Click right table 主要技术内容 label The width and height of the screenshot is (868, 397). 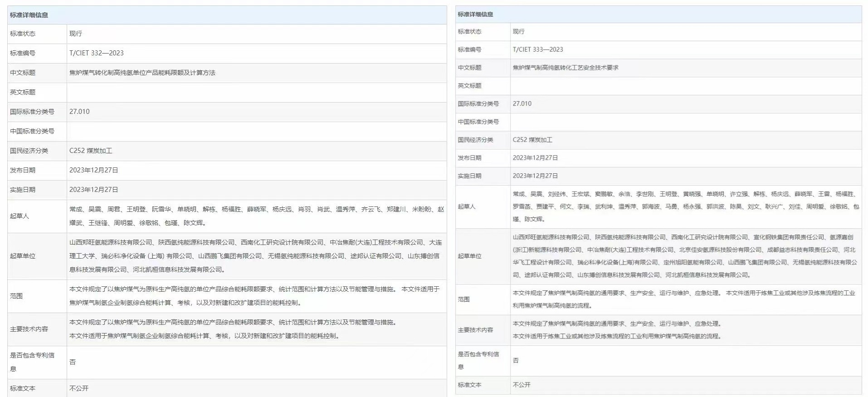pos(475,330)
